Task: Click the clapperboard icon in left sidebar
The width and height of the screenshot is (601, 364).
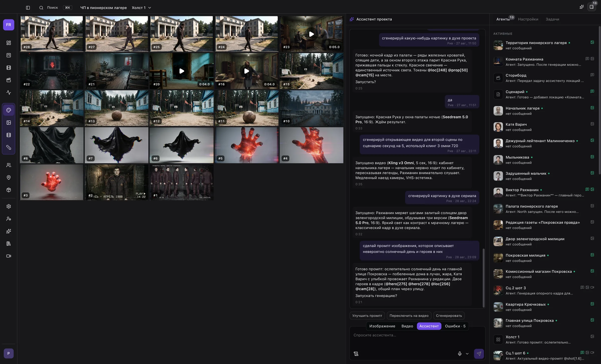Action: 9,80
